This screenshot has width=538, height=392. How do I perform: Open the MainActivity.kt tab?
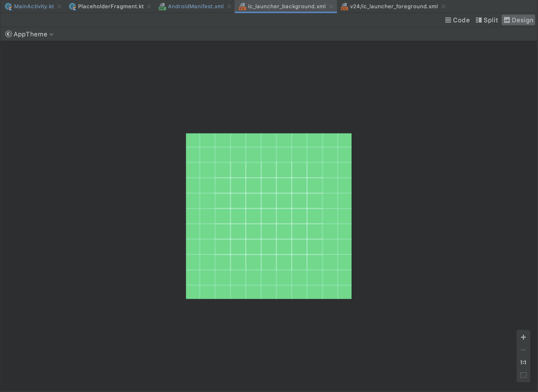[x=34, y=7]
